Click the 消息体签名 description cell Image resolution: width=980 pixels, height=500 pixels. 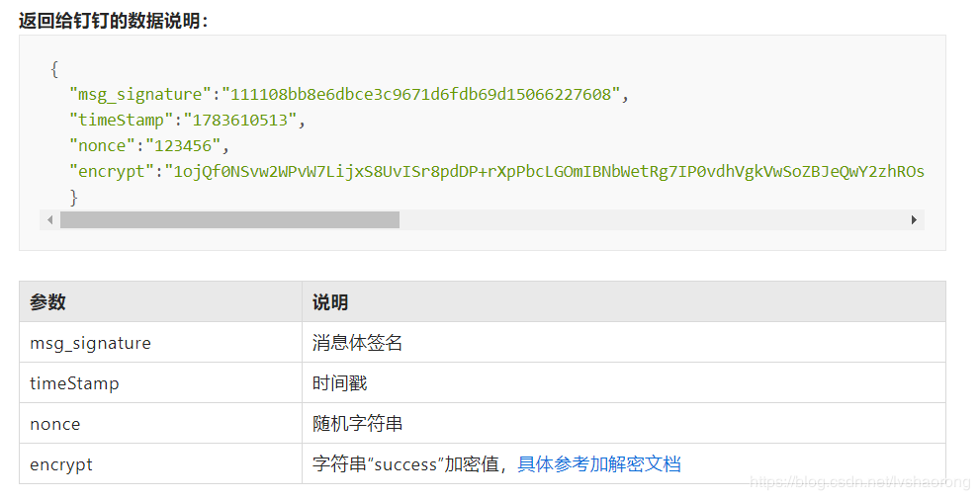tap(624, 343)
